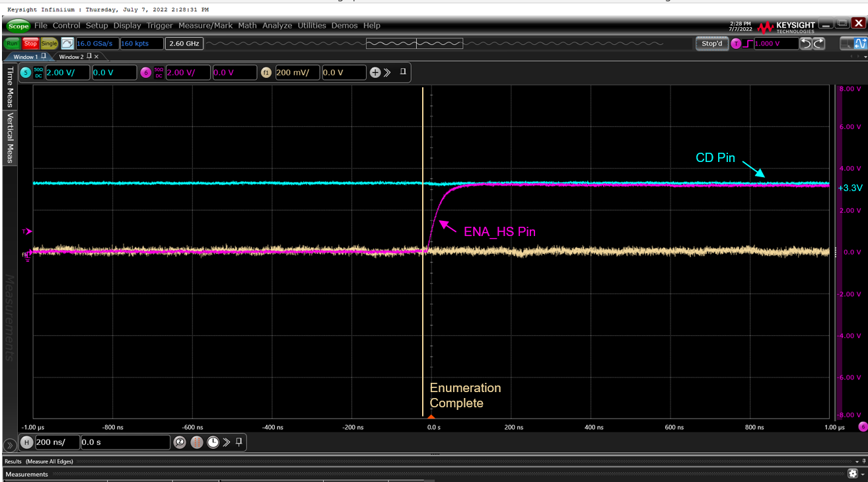Toggle channel 6 display button
Viewport: 868px width, 482px height.
(x=146, y=73)
